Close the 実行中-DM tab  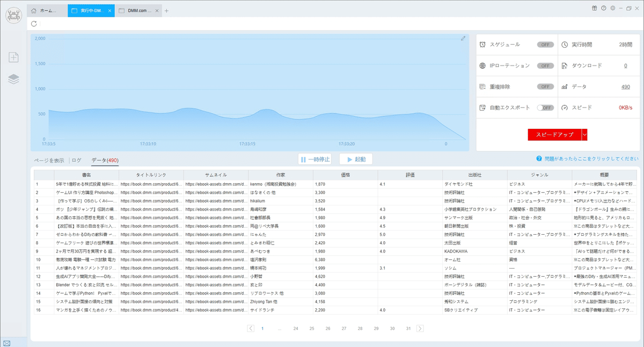click(110, 11)
